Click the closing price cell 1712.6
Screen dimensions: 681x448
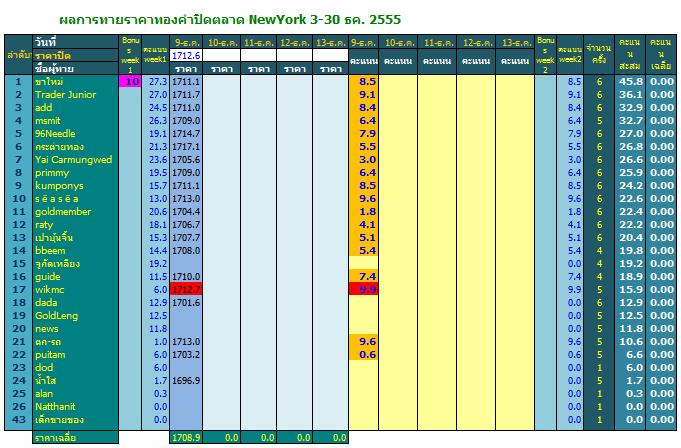click(x=186, y=55)
